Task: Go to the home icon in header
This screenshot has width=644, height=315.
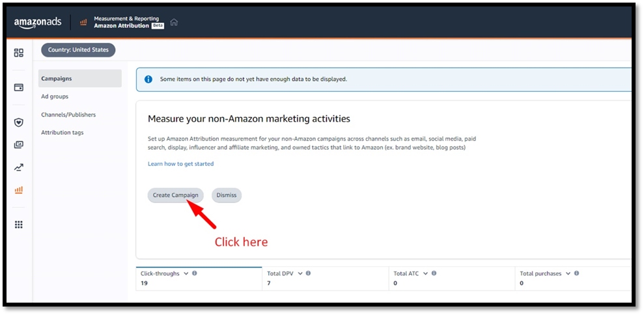Action: click(174, 22)
